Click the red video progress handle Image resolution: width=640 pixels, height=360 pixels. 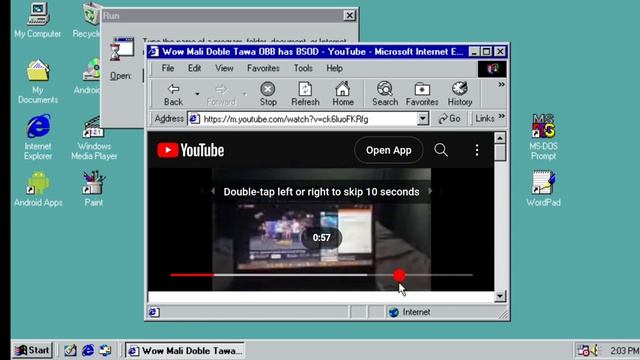pos(399,275)
